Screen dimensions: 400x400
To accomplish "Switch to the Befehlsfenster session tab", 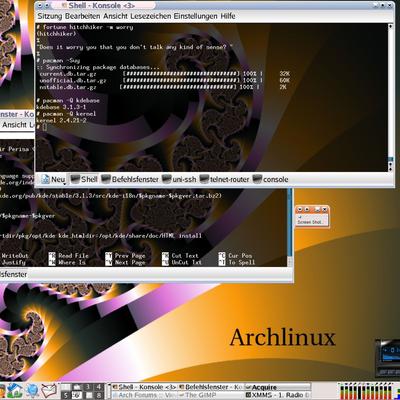I will 130,179.
